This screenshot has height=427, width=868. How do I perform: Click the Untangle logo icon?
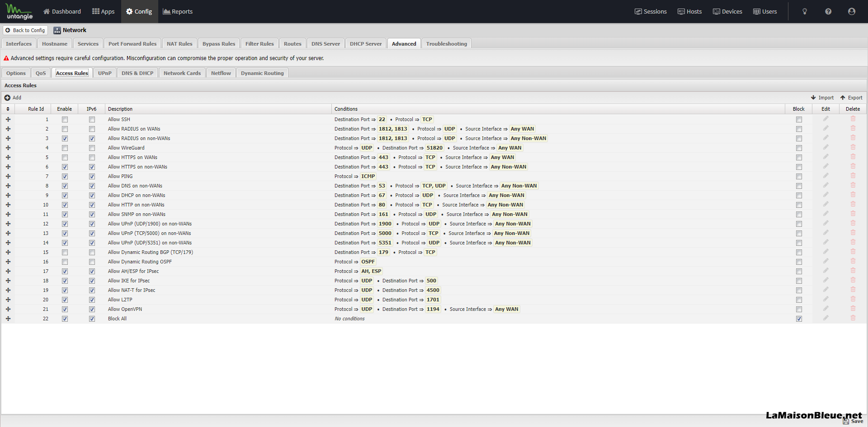click(x=19, y=12)
